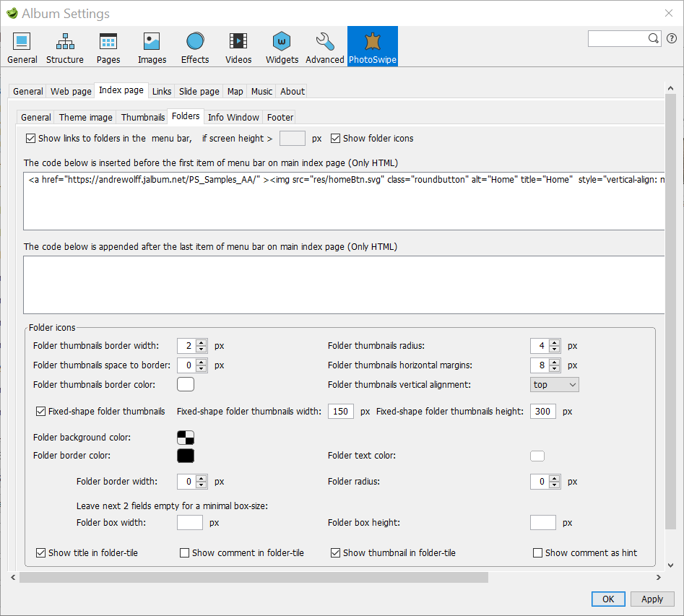Open Folder thumbnails vertical alignment dropdown

pyautogui.click(x=554, y=385)
